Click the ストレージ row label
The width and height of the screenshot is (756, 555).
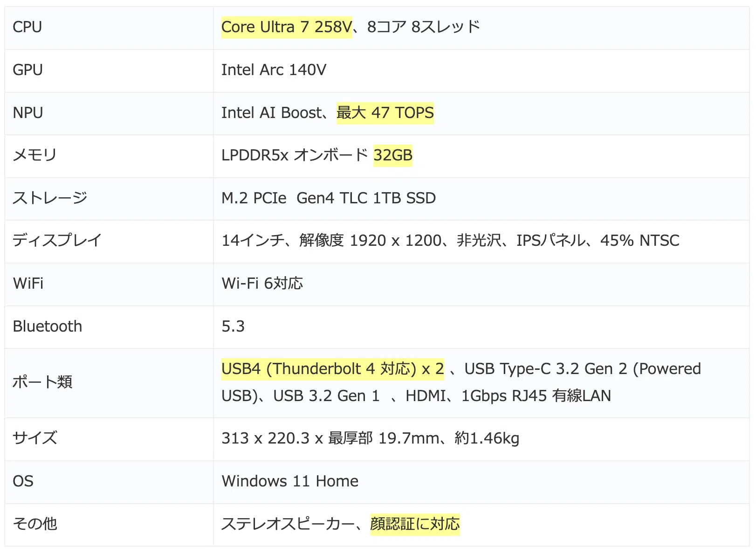tap(50, 198)
